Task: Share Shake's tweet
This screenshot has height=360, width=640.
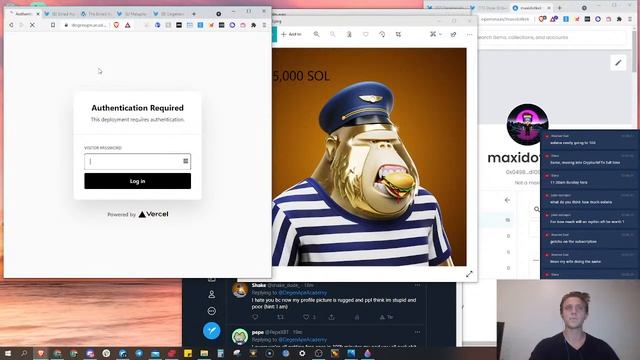Action: [331, 317]
